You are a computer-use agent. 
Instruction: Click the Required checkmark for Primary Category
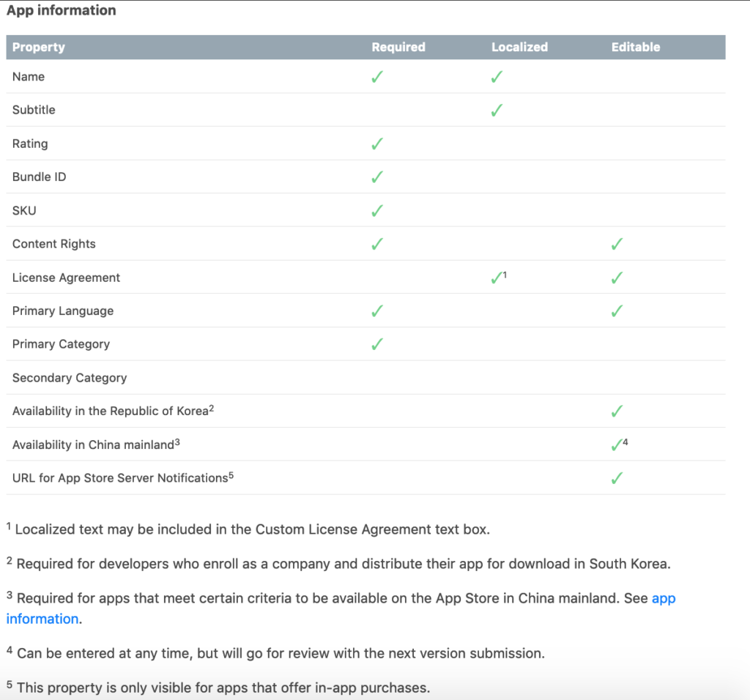coord(377,344)
